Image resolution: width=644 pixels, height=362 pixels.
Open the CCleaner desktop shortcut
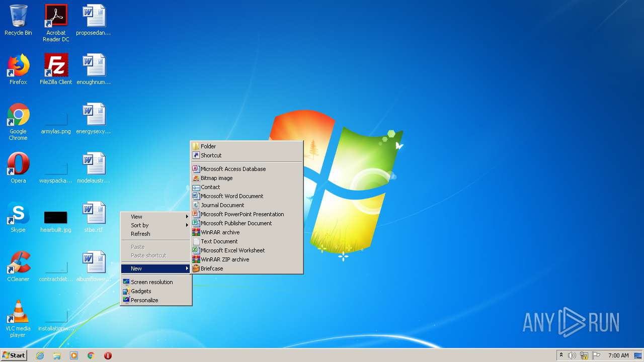coord(18,266)
